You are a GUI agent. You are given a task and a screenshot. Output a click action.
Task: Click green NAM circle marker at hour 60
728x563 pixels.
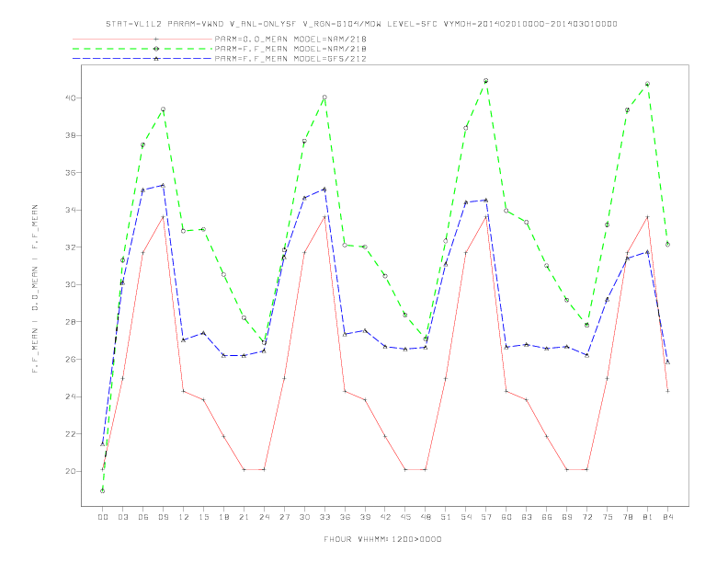tap(506, 211)
